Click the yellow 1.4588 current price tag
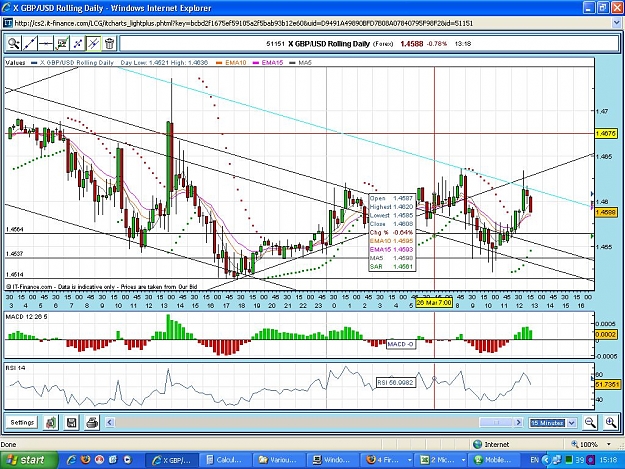The height and width of the screenshot is (469, 625). (x=606, y=213)
